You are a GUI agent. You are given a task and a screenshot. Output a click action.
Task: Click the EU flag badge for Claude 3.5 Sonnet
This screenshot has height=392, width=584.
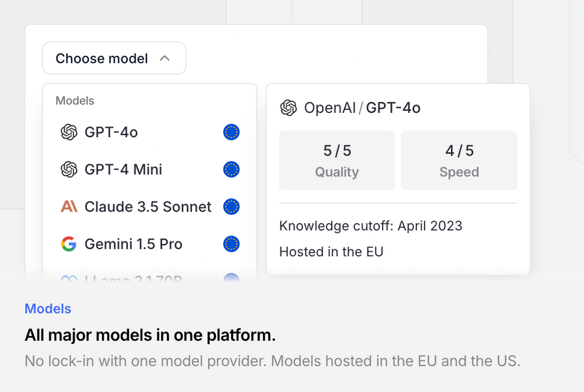pyautogui.click(x=231, y=207)
